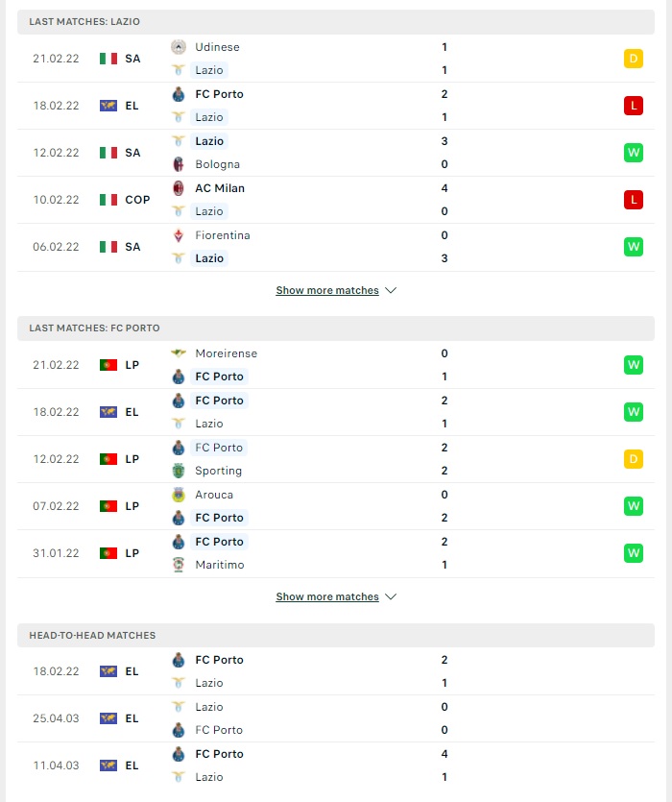Open Show more matches link under Lazio
The image size is (672, 802).
(x=327, y=290)
